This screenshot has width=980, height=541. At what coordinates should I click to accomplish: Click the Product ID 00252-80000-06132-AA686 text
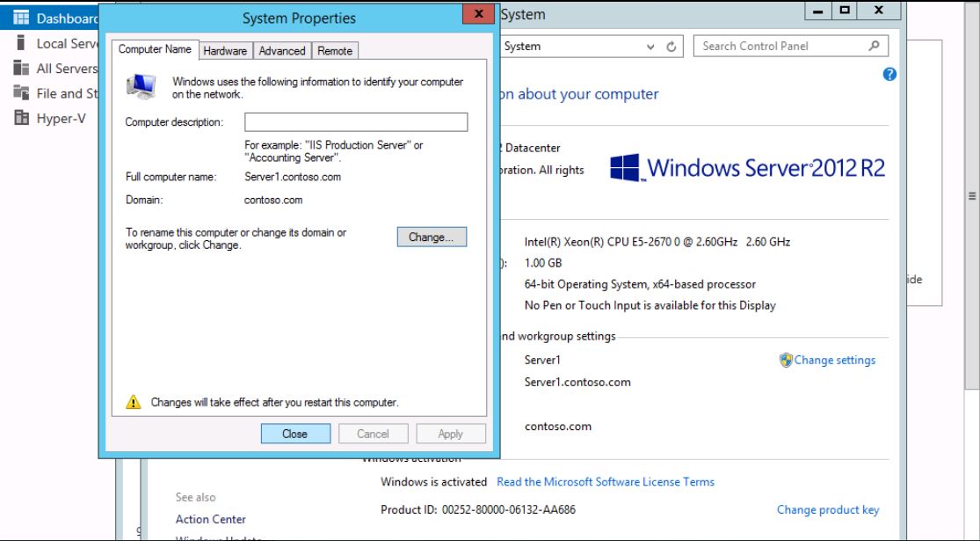478,509
